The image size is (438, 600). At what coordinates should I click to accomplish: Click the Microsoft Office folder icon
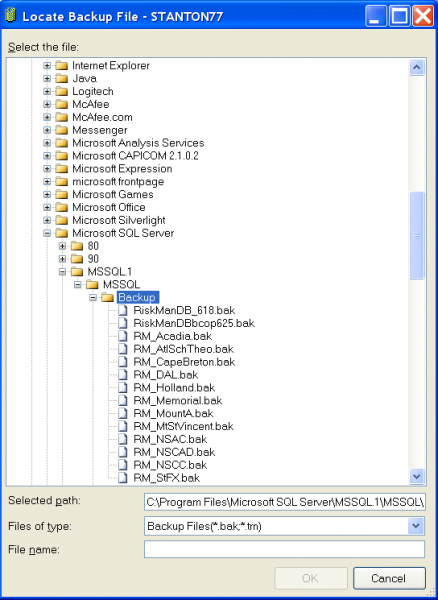click(62, 208)
